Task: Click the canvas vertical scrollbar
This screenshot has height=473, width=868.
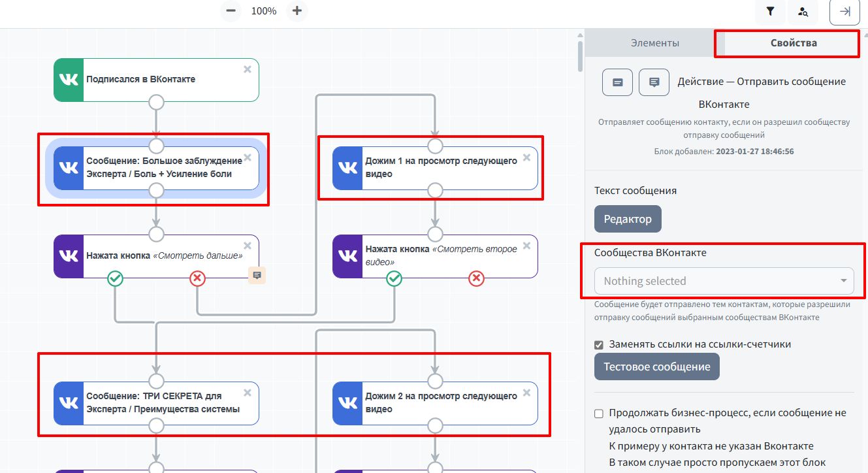Action: [581, 56]
